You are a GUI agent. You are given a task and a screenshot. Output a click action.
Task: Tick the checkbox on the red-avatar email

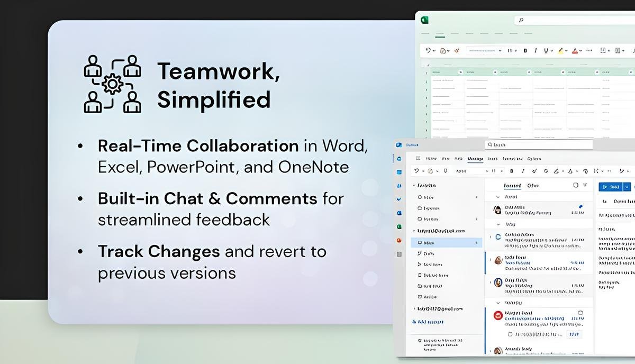tap(580, 313)
